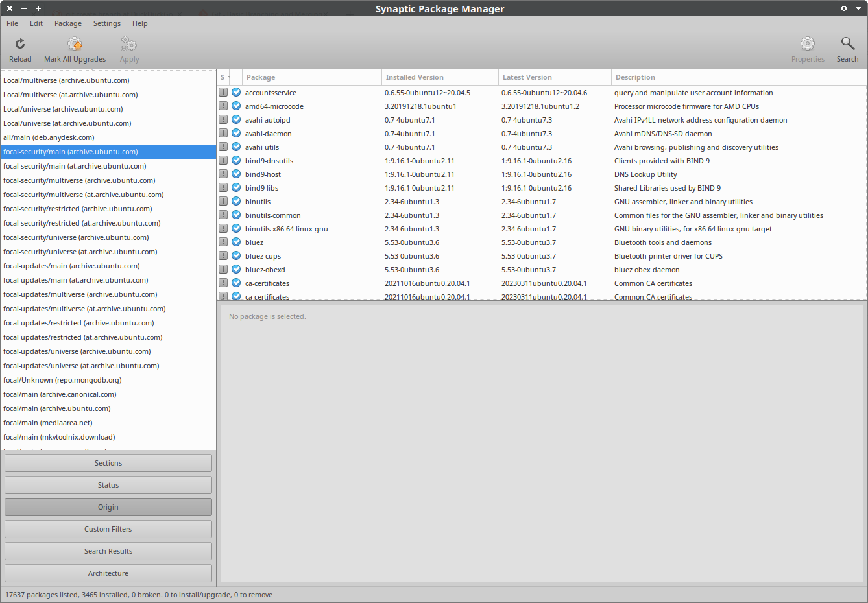Screen dimensions: 868x603
Task: Open the Package menu
Action: tap(68, 23)
